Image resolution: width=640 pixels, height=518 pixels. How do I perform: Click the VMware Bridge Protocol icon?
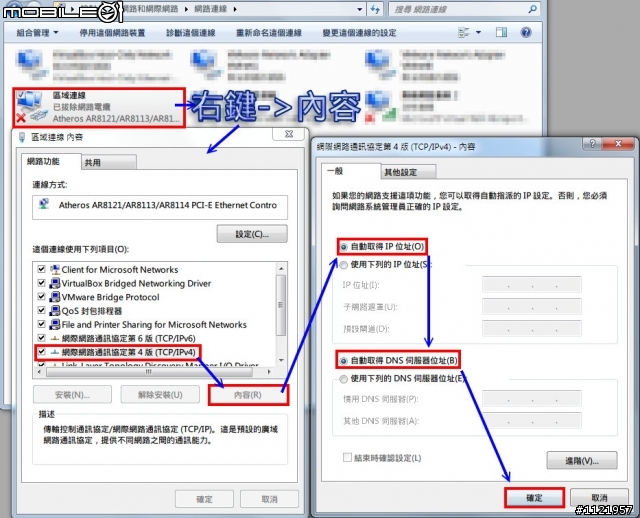click(x=55, y=297)
